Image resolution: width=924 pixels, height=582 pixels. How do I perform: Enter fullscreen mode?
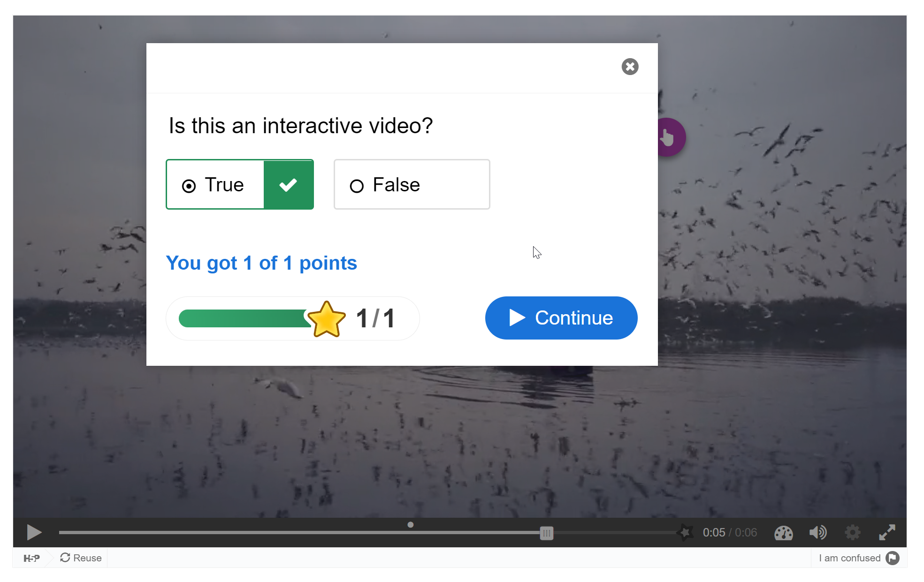[x=887, y=532]
